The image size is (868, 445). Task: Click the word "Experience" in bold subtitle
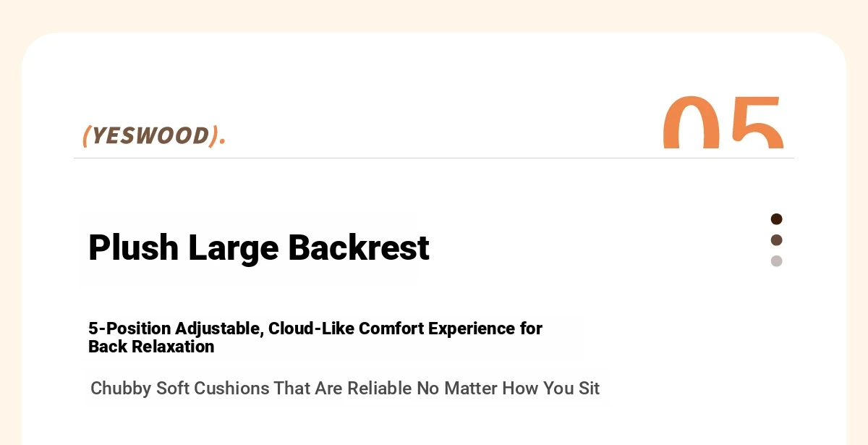point(472,329)
